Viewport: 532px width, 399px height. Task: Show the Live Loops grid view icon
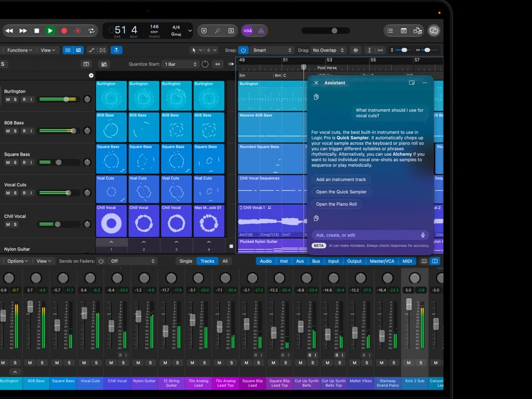[x=68, y=50]
